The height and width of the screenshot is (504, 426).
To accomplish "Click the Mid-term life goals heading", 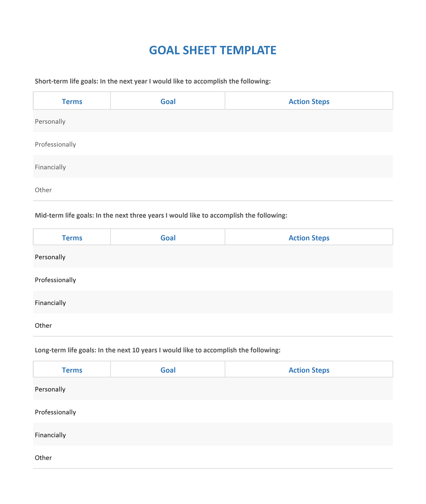I will [x=161, y=215].
